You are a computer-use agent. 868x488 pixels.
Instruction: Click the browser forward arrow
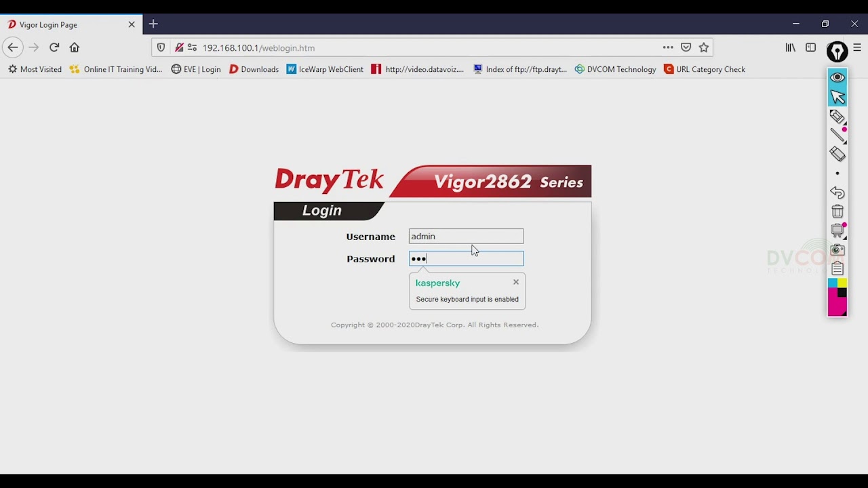point(34,47)
